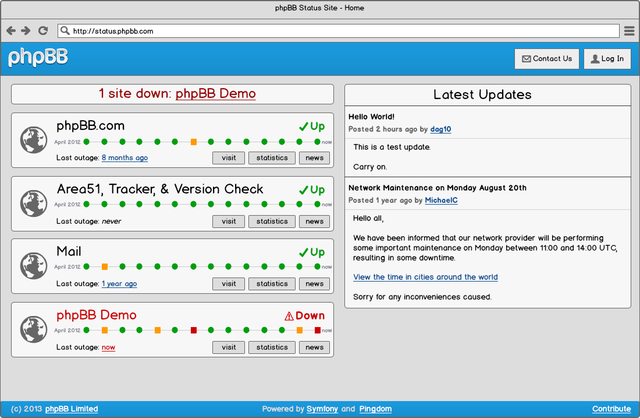The width and height of the screenshot is (640, 418).
Task: Click the phpBB.com site title
Action: click(x=90, y=126)
